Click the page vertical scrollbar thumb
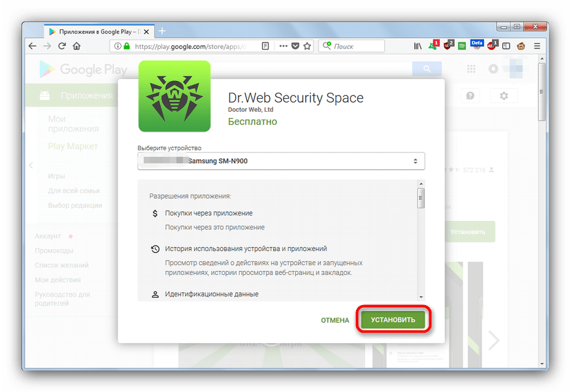 coord(542,92)
